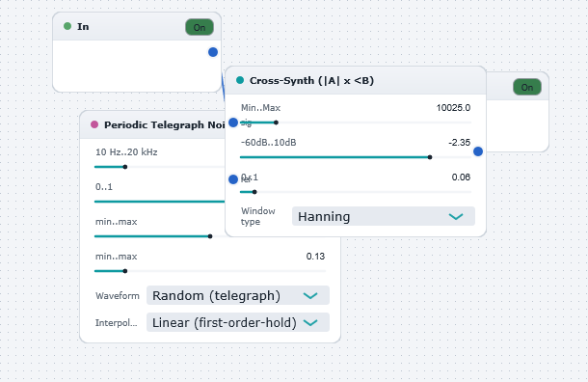This screenshot has height=382, width=588.
Task: Open the Interpolation Linear (first-order-hold) dropdown
Action: [x=238, y=322]
